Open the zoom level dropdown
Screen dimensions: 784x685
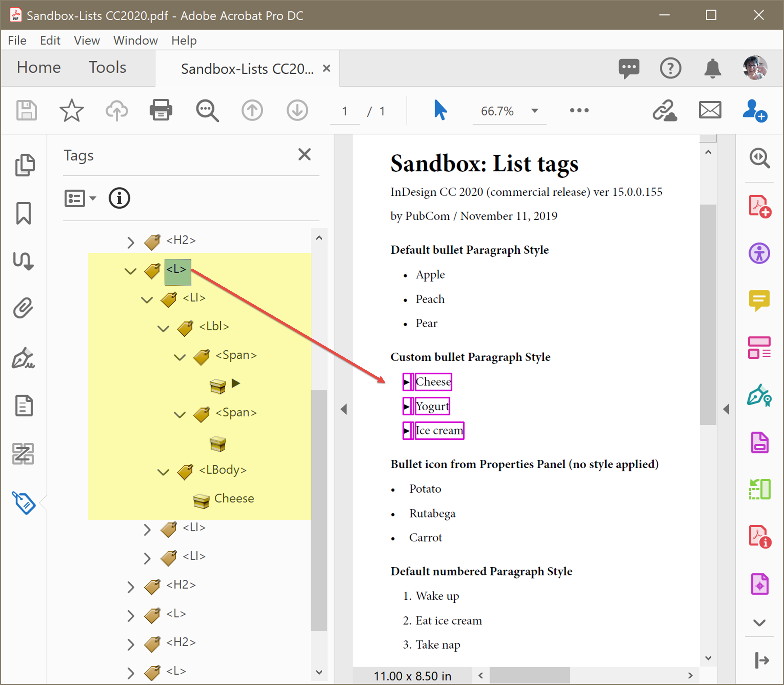(x=534, y=111)
